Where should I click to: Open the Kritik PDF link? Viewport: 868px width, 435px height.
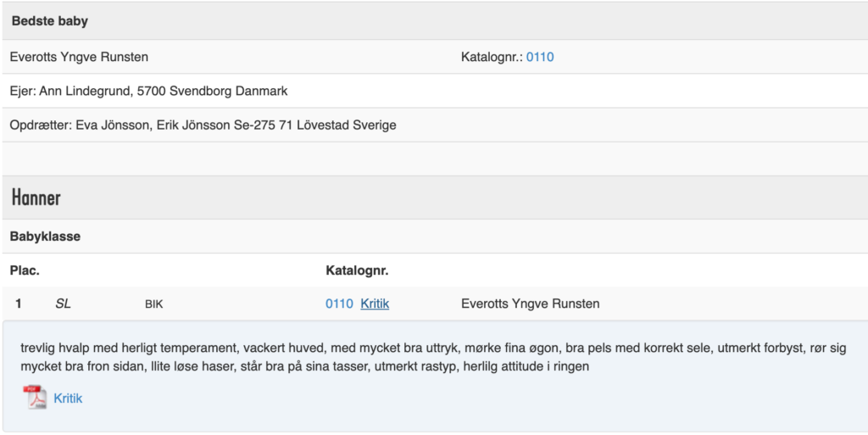[68, 399]
